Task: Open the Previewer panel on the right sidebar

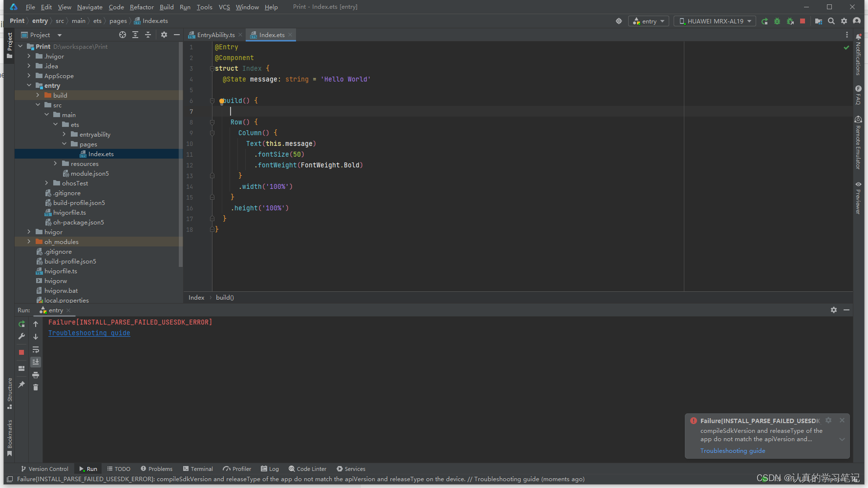Action: click(858, 195)
